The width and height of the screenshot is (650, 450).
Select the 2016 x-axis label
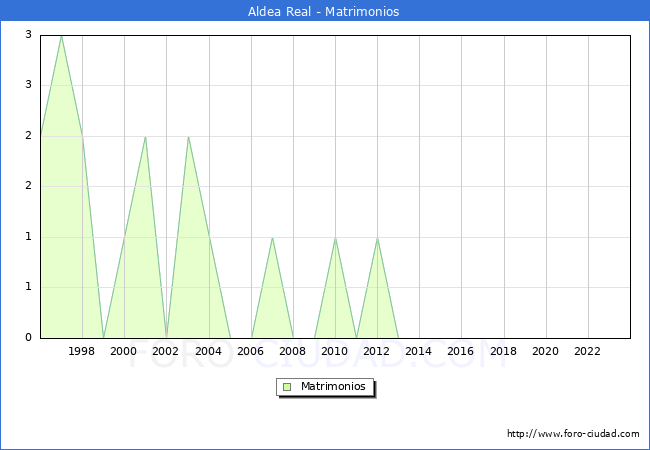click(x=461, y=351)
